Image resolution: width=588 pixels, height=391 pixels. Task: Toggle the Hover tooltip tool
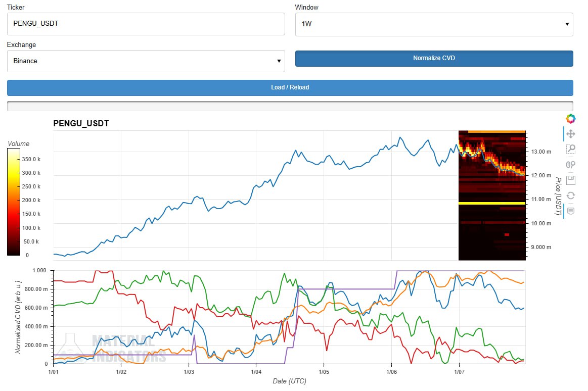(x=570, y=211)
